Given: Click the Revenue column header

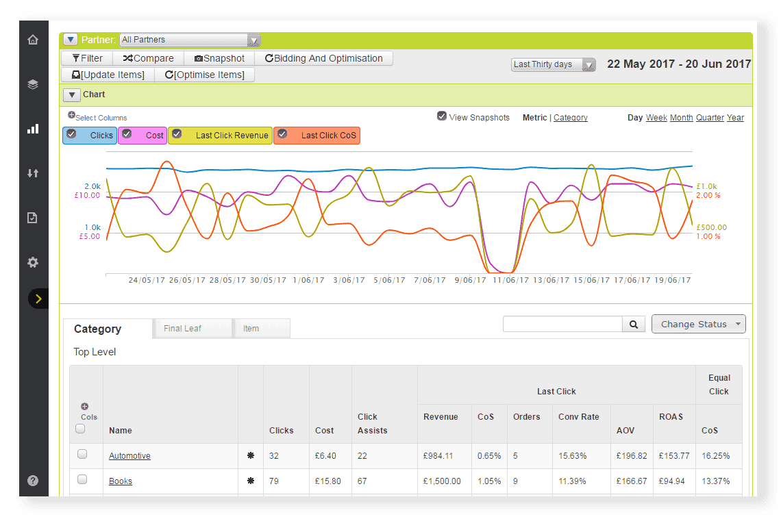Looking at the screenshot, I should pyautogui.click(x=441, y=416).
